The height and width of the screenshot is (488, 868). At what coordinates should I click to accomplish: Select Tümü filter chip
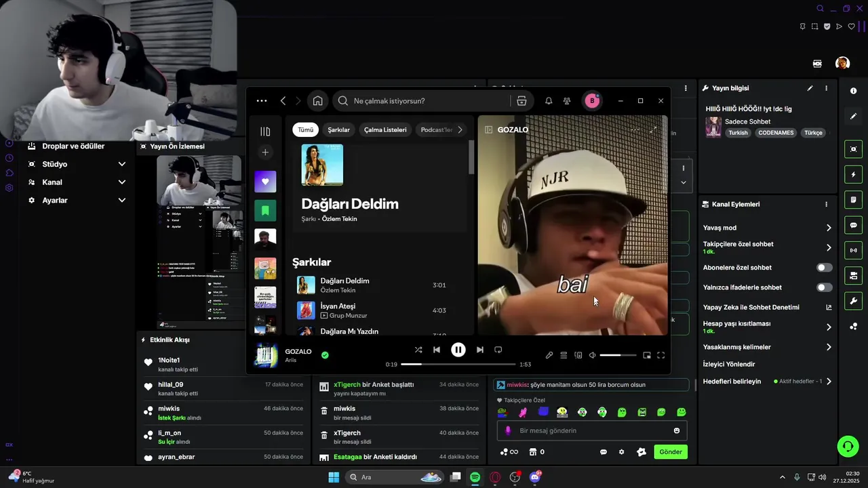click(306, 129)
